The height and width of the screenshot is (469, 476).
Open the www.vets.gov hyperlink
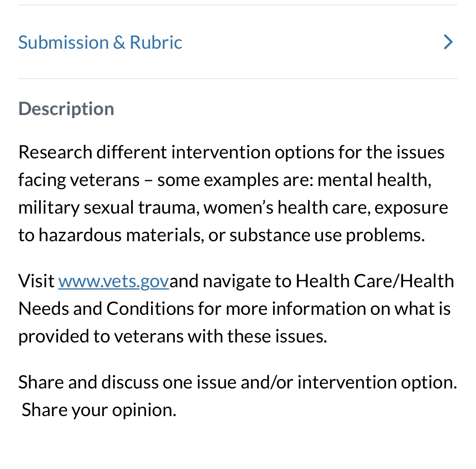[114, 281]
